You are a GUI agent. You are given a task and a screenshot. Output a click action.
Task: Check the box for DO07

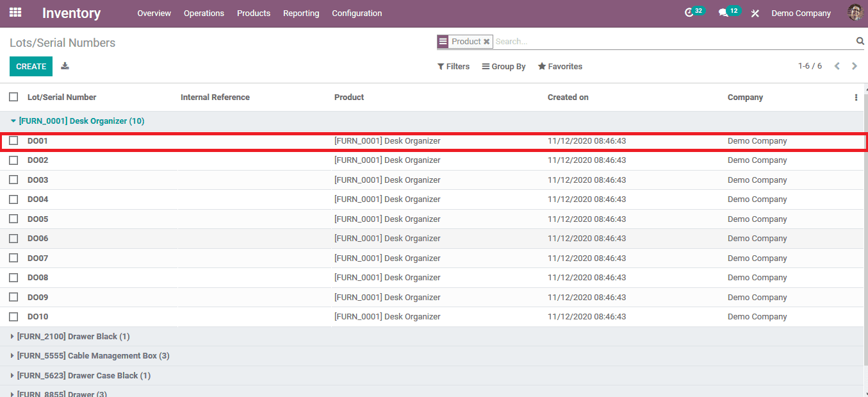pyautogui.click(x=13, y=258)
